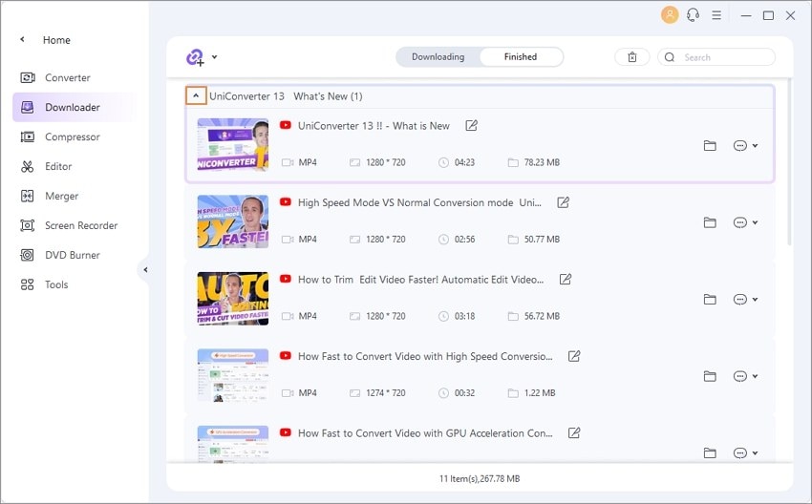Switch to the Downloading tab
The image size is (812, 504).
click(x=438, y=57)
